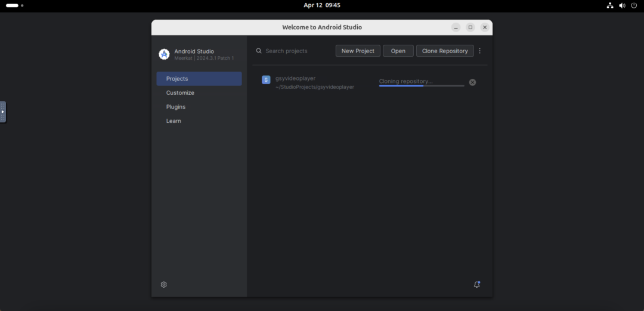Click the search magnifier icon
Viewport: 644px width, 311px height.
tap(259, 51)
